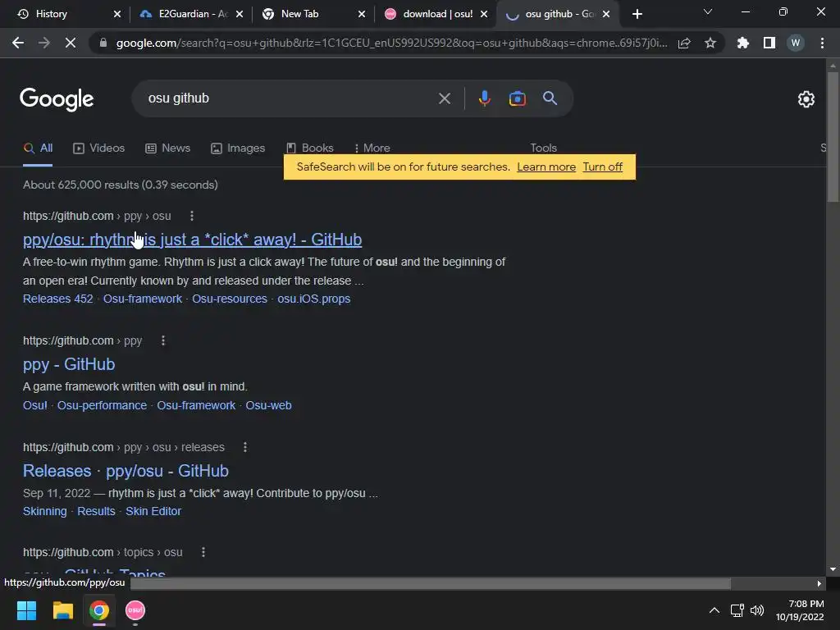Toggle the Chrome side panel
This screenshot has height=630, width=840.
[769, 43]
